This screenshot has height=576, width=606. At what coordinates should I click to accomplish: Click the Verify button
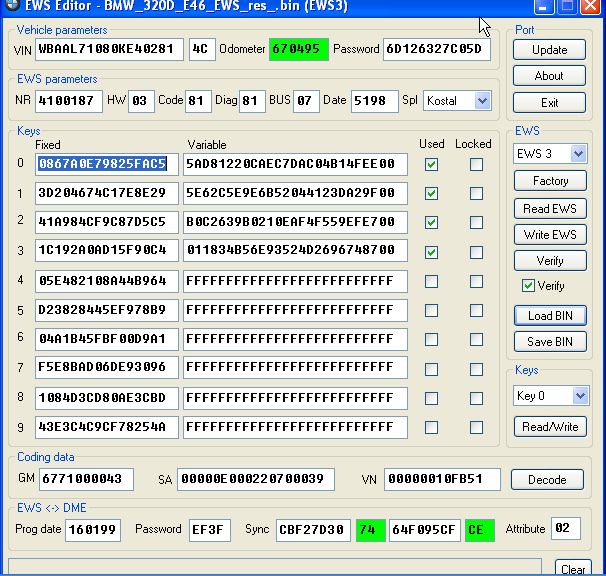coord(550,261)
